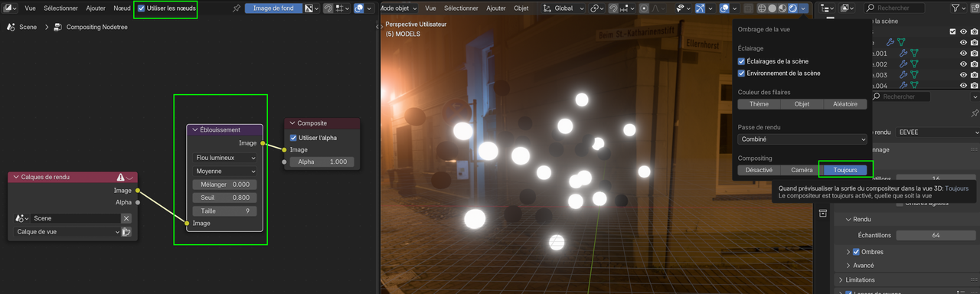Toggle Environnement de la scène checkbox
The image size is (980, 294).
(741, 73)
